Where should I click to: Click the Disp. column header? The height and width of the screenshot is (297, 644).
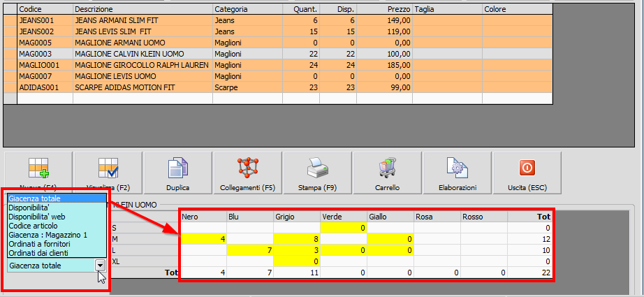pyautogui.click(x=338, y=9)
